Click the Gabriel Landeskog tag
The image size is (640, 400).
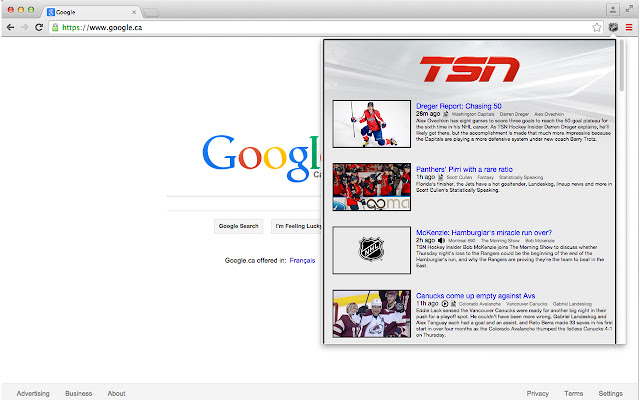572,304
